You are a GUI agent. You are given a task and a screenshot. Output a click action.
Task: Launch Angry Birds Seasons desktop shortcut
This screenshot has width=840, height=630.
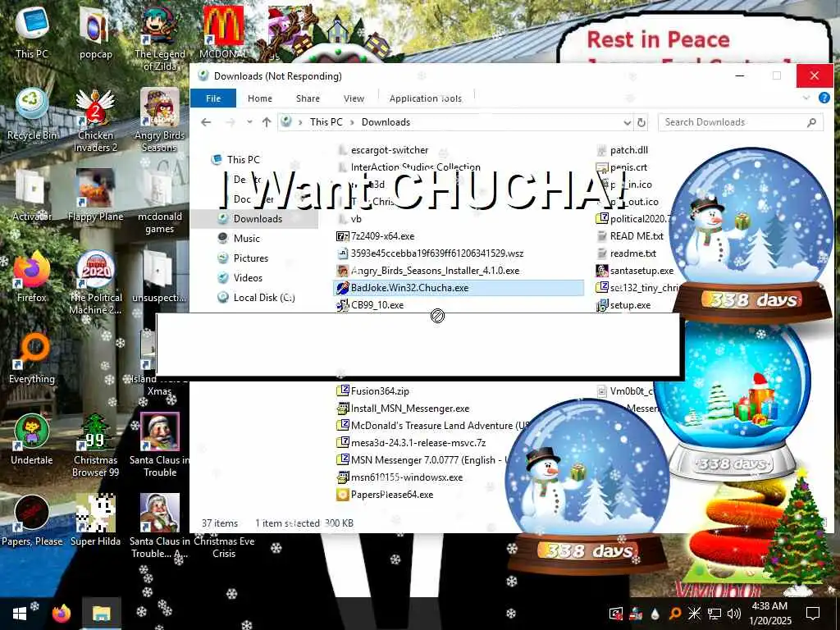coord(160,120)
